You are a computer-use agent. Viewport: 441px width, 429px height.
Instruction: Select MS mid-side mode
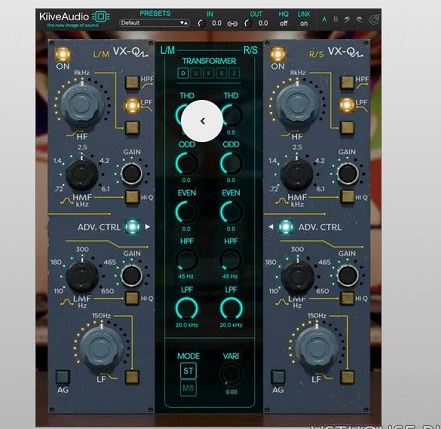(x=188, y=388)
